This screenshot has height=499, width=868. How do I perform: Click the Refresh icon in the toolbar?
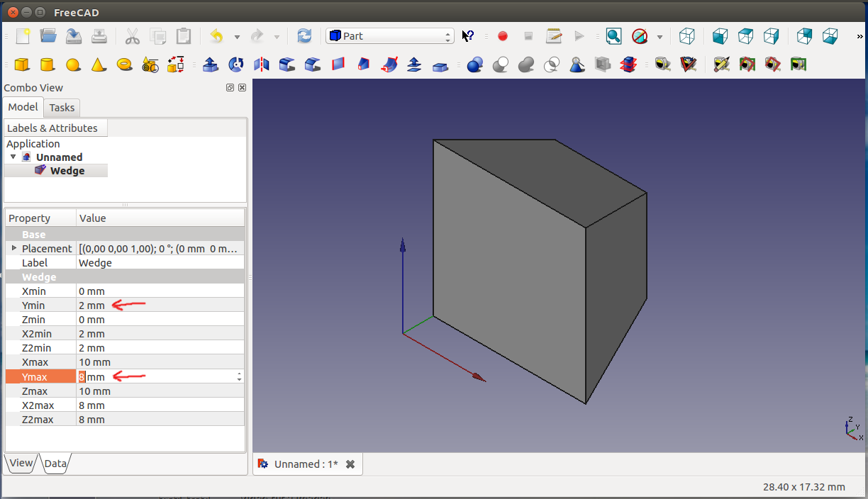(x=304, y=36)
